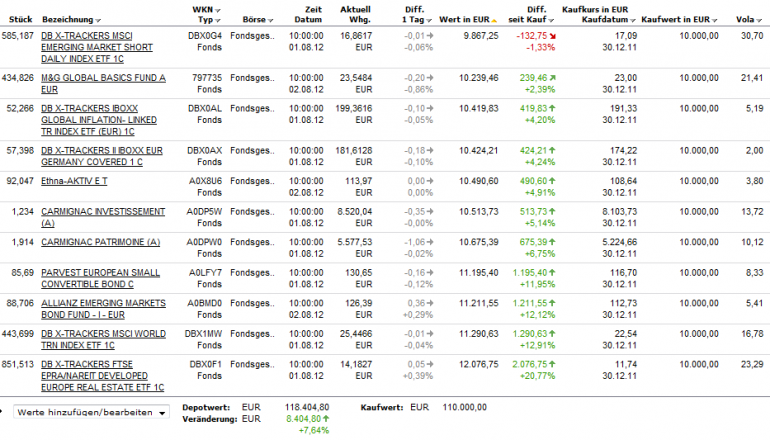Select Depotwert amount 118.404,80
Viewport: 770px width, 440px height.
click(x=307, y=407)
